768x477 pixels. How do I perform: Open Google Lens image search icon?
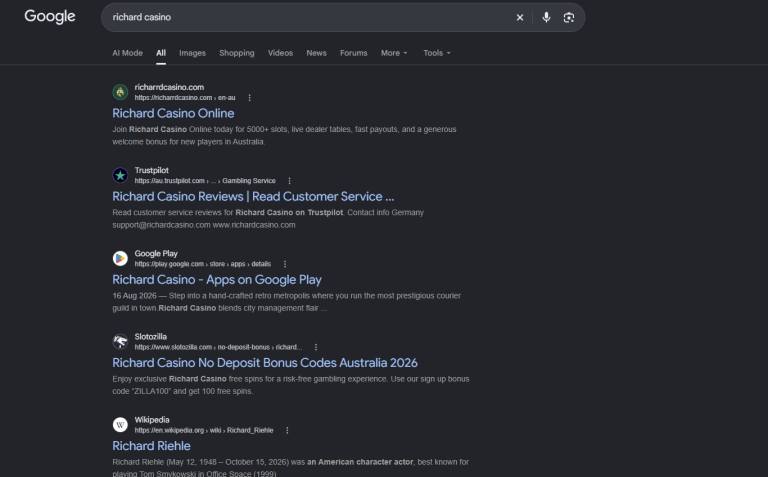point(569,18)
